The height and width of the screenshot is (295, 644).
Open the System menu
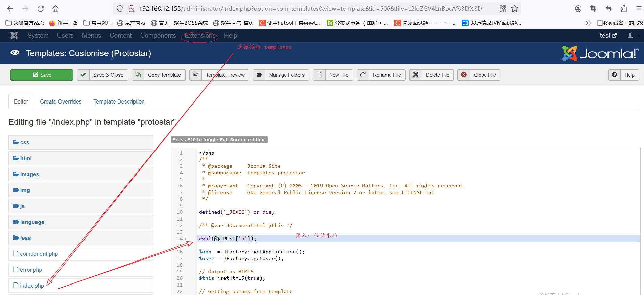click(x=38, y=35)
